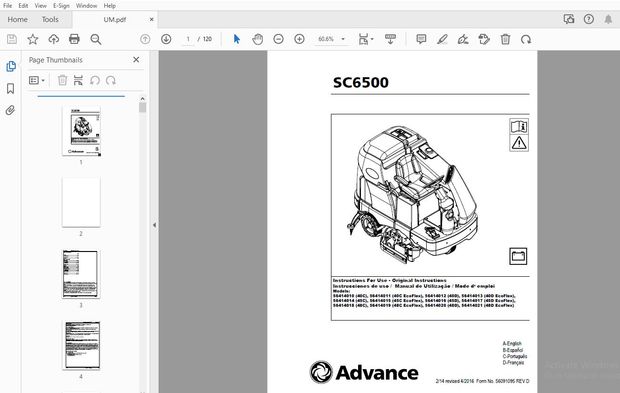
Task: Add file to starred with star icon
Action: (x=33, y=39)
